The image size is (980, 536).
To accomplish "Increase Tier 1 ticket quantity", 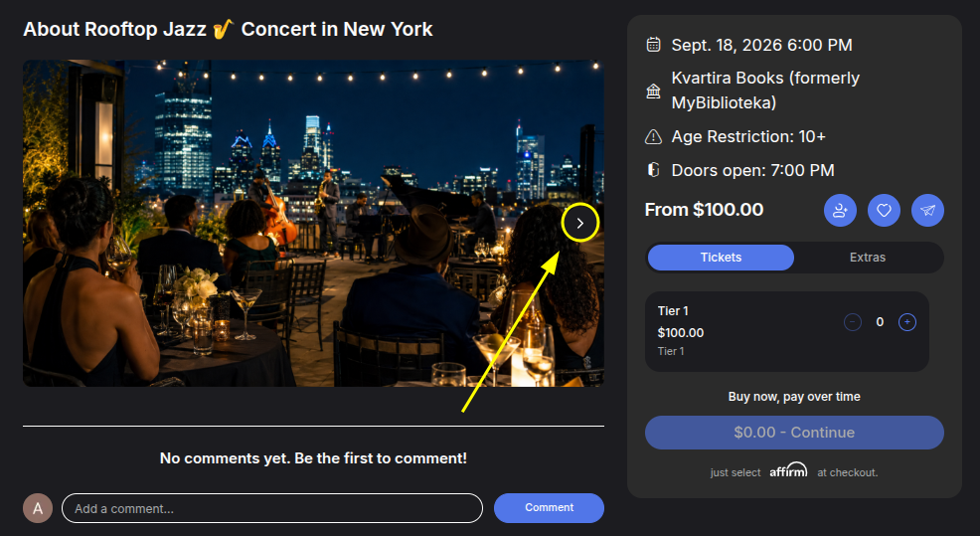I will pyautogui.click(x=906, y=322).
